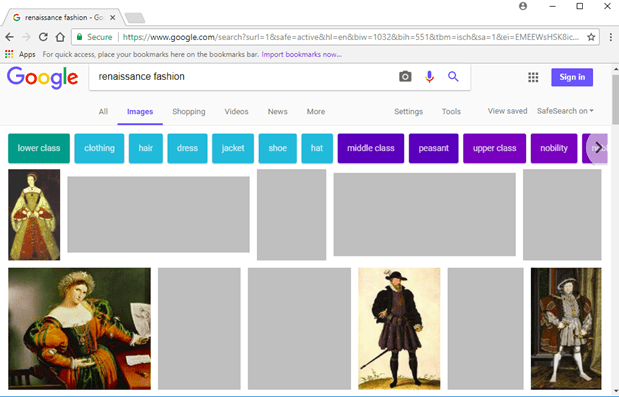Open the Apps shortcut in bookmarks bar
Viewport: 619px width, 397px height.
[x=20, y=54]
